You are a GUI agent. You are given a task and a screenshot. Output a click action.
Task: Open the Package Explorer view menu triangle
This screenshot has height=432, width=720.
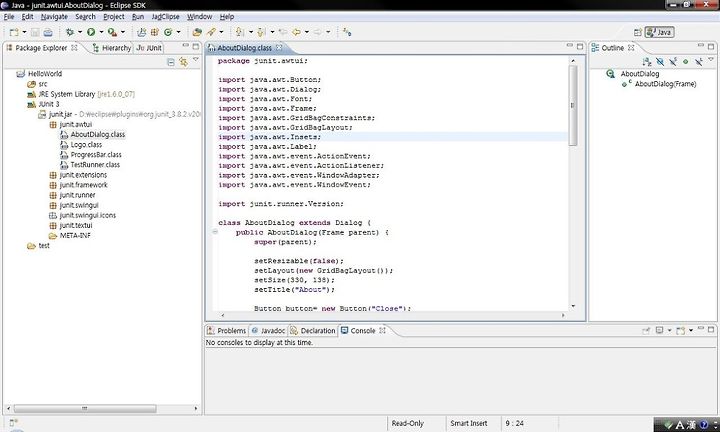[196, 60]
